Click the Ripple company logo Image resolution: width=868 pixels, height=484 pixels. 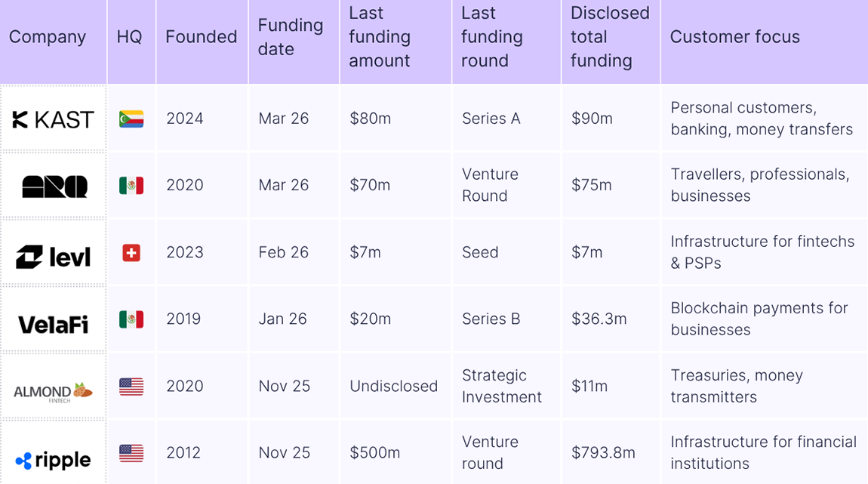pos(54,460)
